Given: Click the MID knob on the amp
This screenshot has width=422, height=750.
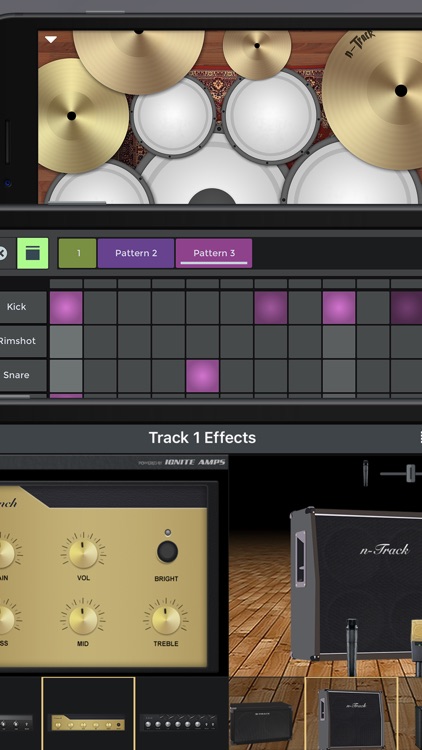Looking at the screenshot, I should (83, 619).
